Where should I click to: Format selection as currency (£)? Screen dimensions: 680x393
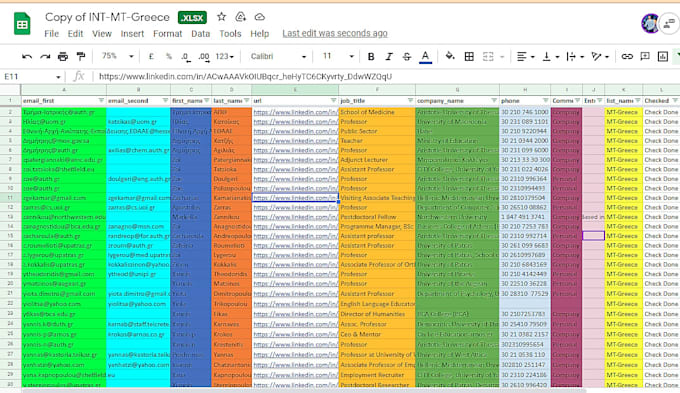point(151,56)
